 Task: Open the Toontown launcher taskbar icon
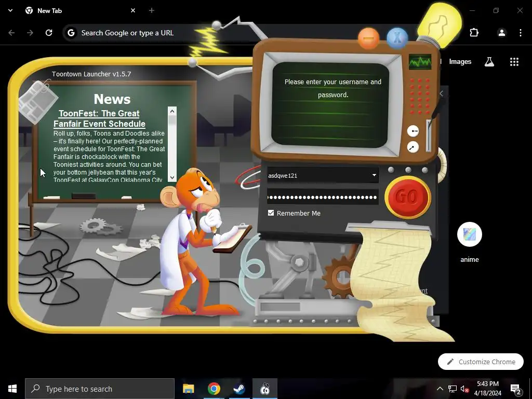[264, 389]
